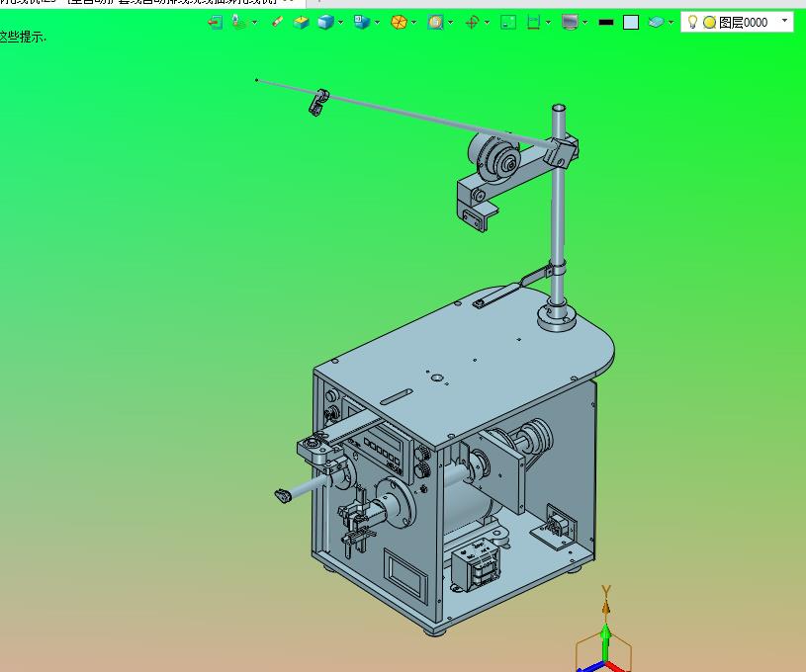
Task: Click the 这些提示 hint text
Action: point(23,37)
